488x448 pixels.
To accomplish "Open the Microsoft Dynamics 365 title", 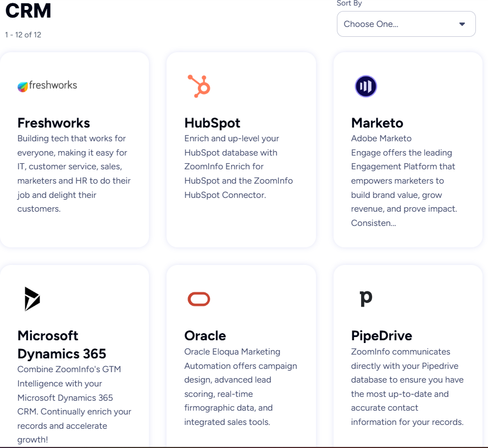I will pyautogui.click(x=62, y=345).
